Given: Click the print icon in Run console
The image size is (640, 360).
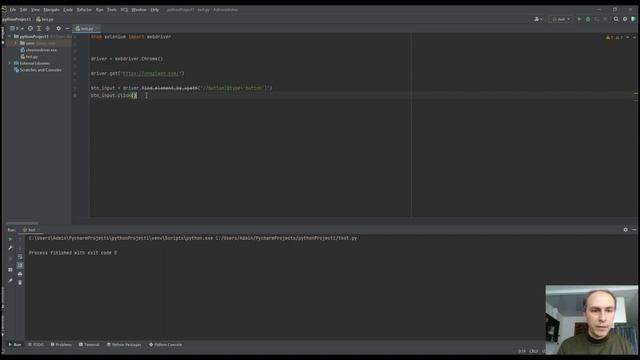Looking at the screenshot, I should (x=20, y=274).
